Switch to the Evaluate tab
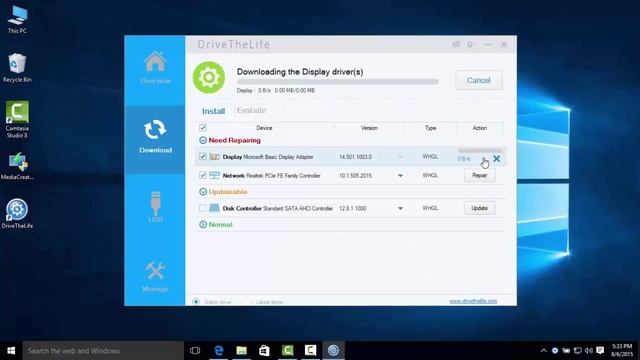Image resolution: width=640 pixels, height=360 pixels. click(x=251, y=111)
